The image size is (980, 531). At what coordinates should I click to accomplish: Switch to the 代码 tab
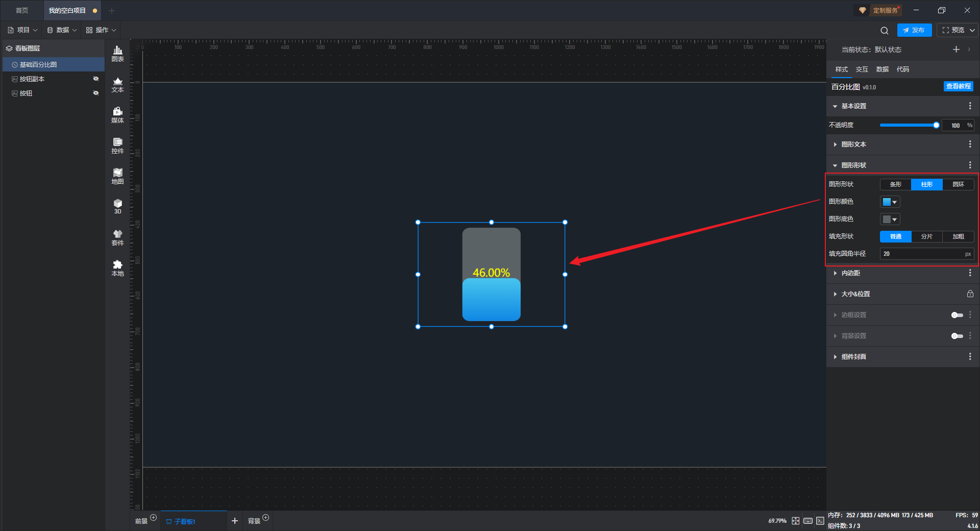pyautogui.click(x=903, y=69)
